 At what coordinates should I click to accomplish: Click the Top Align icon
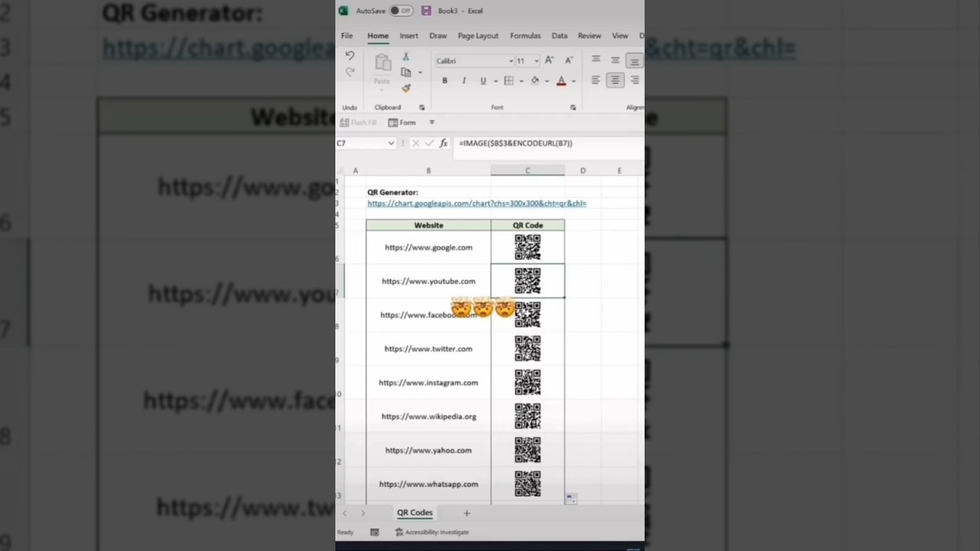pyautogui.click(x=596, y=60)
